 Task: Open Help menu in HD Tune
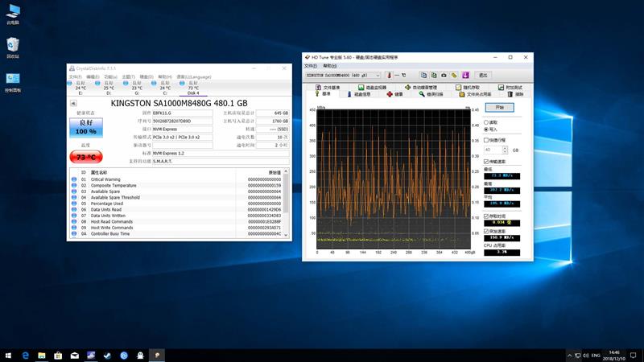329,66
